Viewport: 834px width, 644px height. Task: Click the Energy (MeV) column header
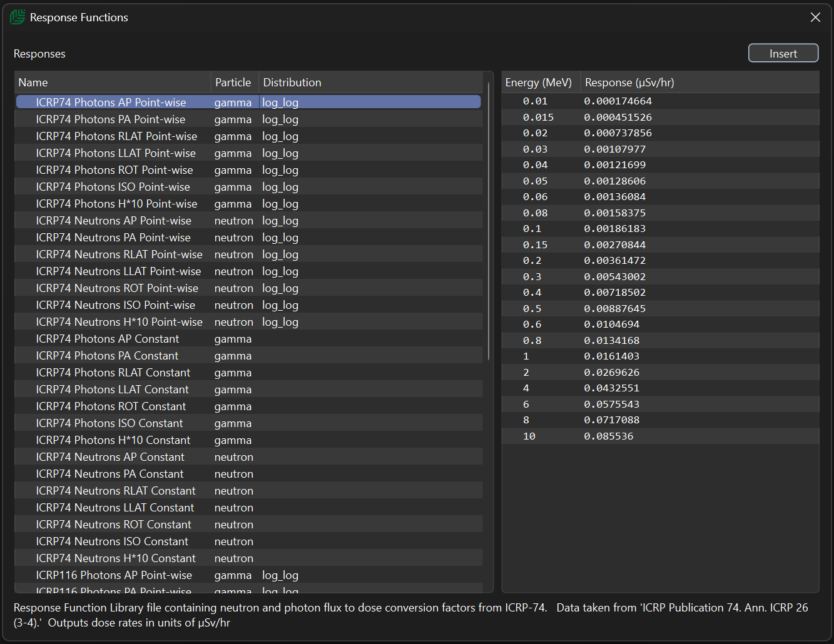click(x=541, y=83)
